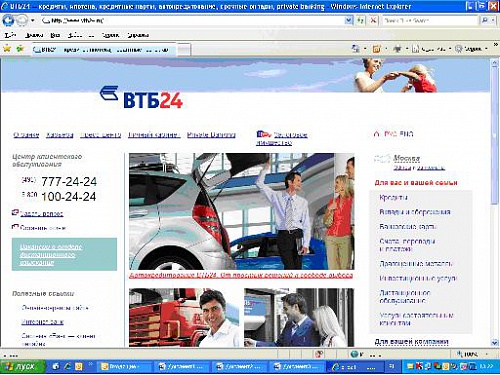Launch Internet Explorer from the quick launch bar
The height and width of the screenshot is (375, 500).
(x=67, y=367)
